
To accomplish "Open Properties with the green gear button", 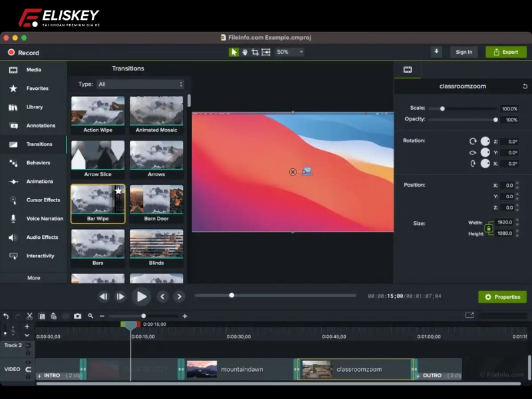I will (x=502, y=297).
